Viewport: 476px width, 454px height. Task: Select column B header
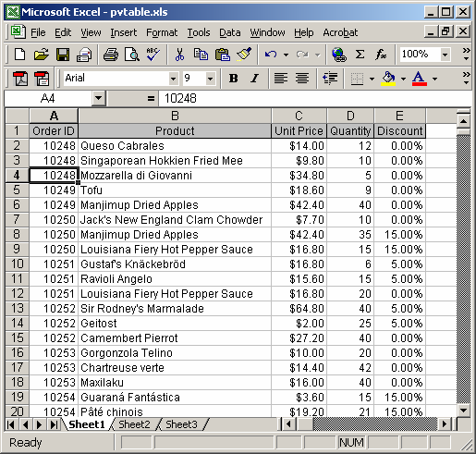pyautogui.click(x=175, y=116)
